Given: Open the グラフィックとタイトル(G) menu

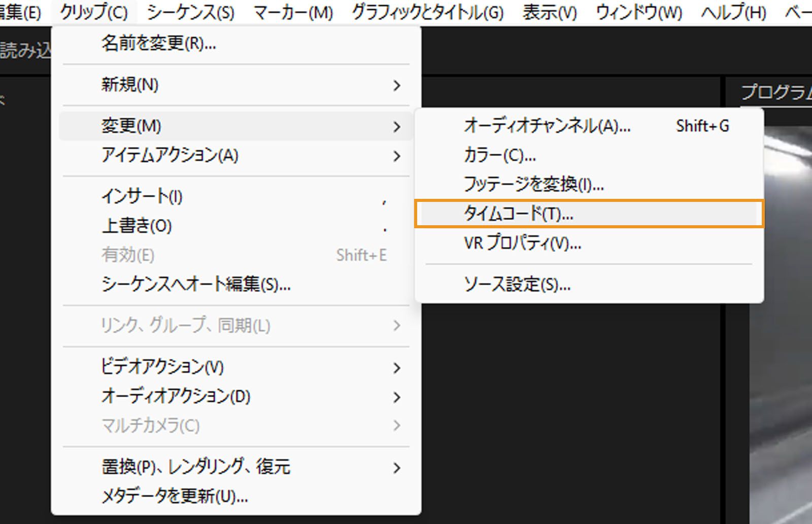Looking at the screenshot, I should (x=427, y=11).
